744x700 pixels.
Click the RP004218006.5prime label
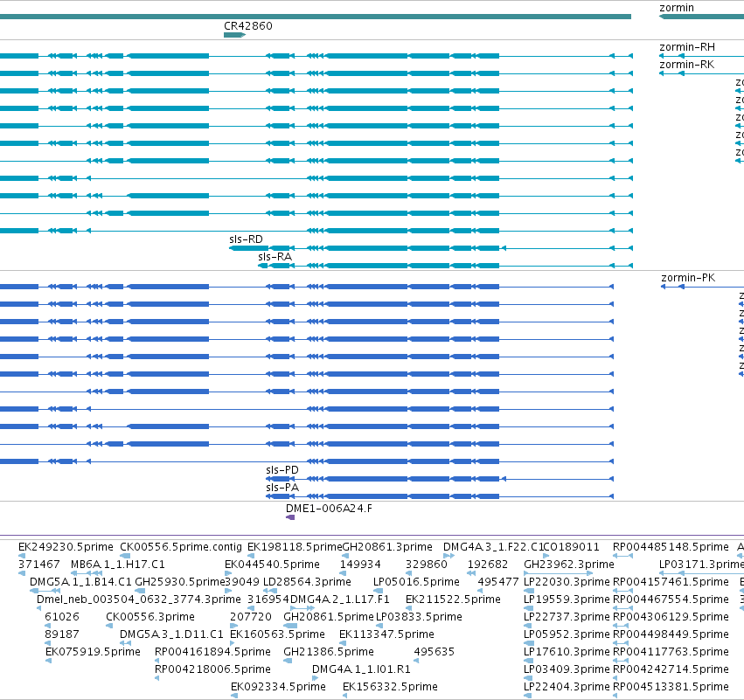coord(212,669)
